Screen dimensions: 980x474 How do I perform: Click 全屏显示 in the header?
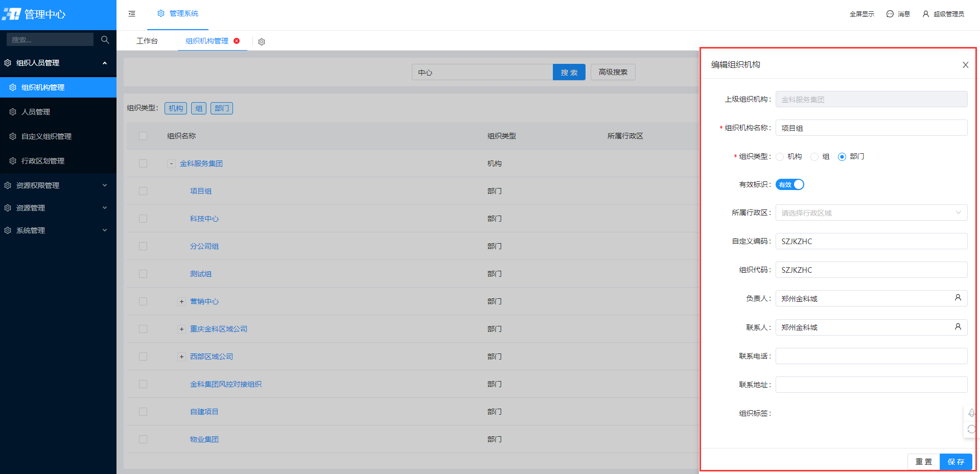point(862,14)
